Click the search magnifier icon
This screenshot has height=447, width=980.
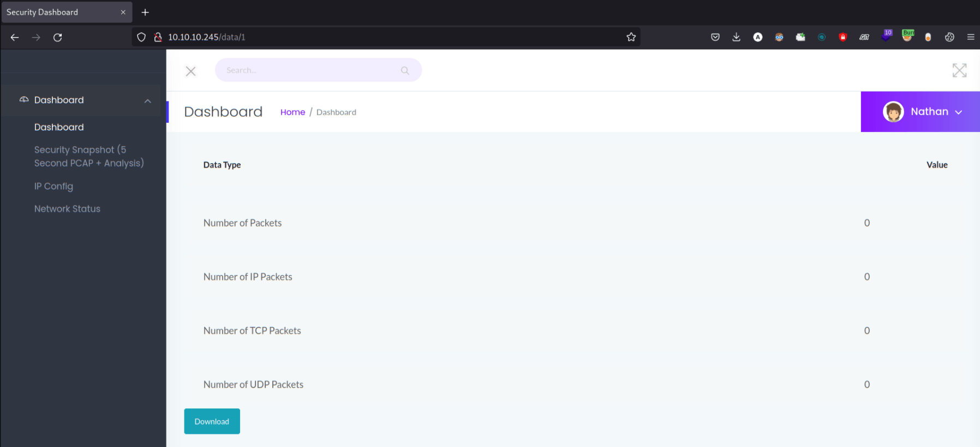tap(405, 70)
